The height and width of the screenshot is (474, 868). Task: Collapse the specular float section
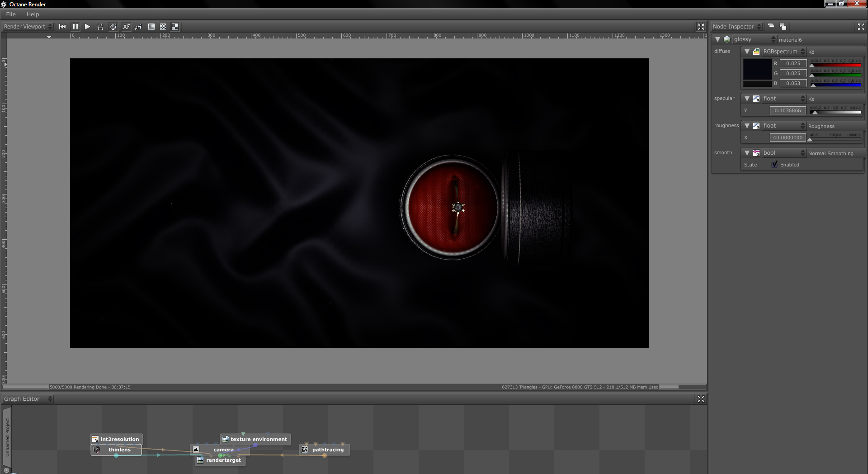tap(747, 99)
